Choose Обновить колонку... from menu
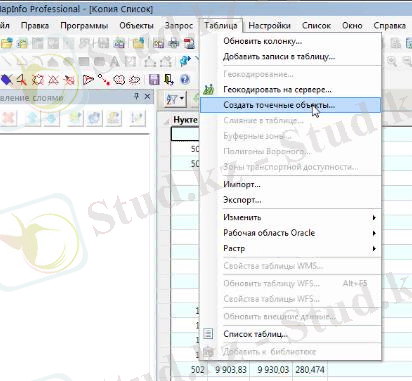 290,41
